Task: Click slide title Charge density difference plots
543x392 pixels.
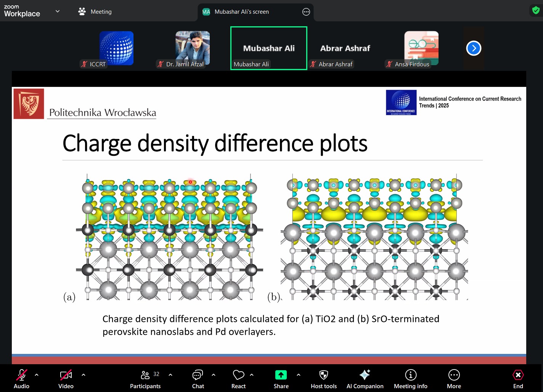Action: point(215,143)
